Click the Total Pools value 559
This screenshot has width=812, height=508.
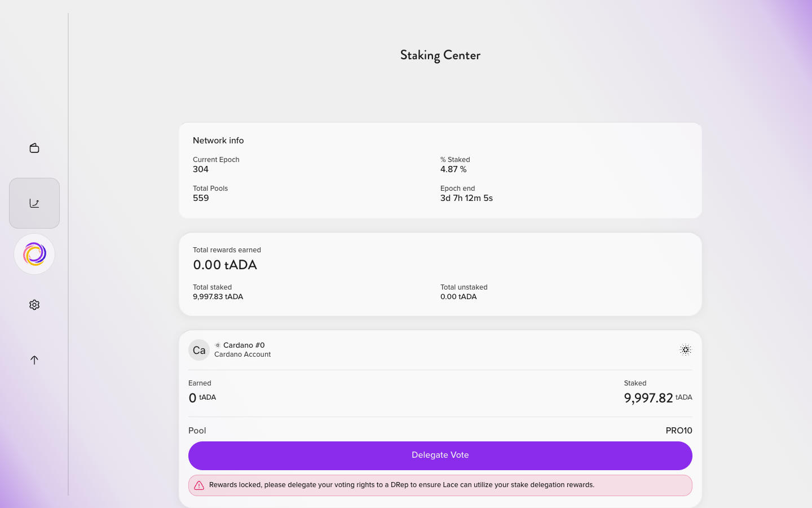(201, 198)
